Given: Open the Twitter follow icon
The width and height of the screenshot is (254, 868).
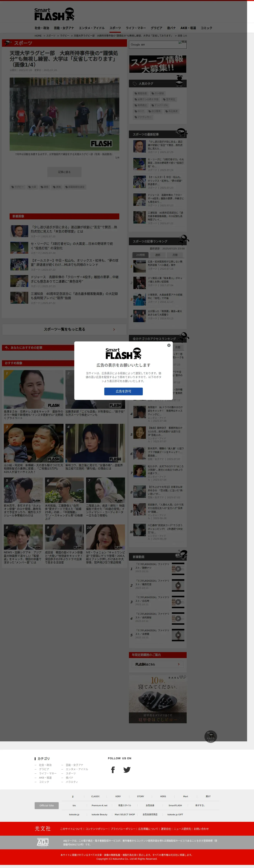Looking at the screenshot, I should coord(127,770).
